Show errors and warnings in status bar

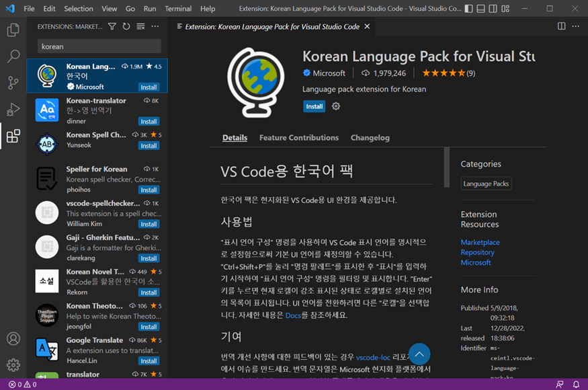(22, 385)
